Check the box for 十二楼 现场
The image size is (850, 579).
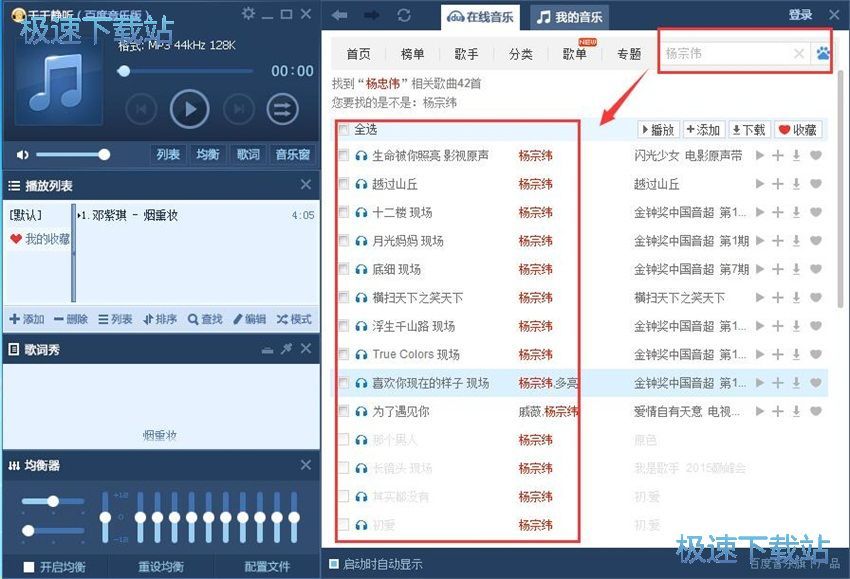click(343, 212)
